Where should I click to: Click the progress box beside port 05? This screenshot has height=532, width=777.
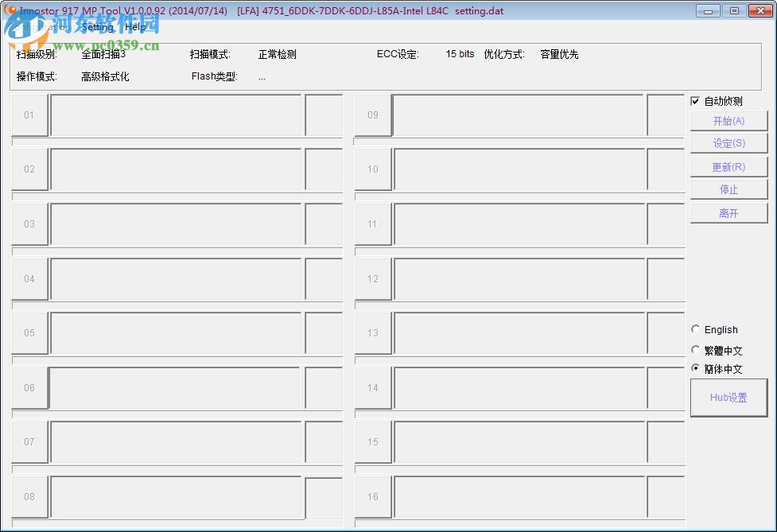pyautogui.click(x=177, y=332)
